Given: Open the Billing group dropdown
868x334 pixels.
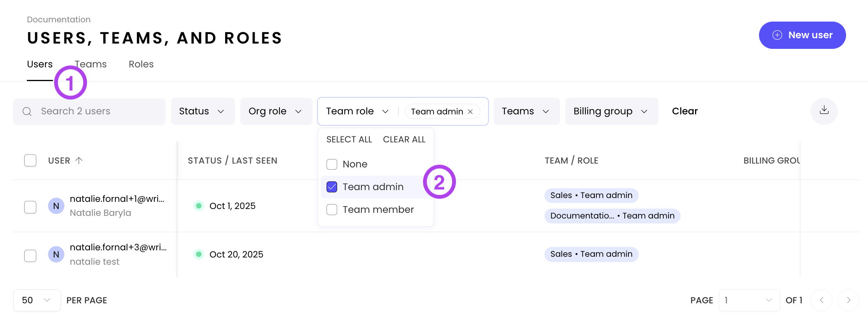Looking at the screenshot, I should (x=611, y=111).
